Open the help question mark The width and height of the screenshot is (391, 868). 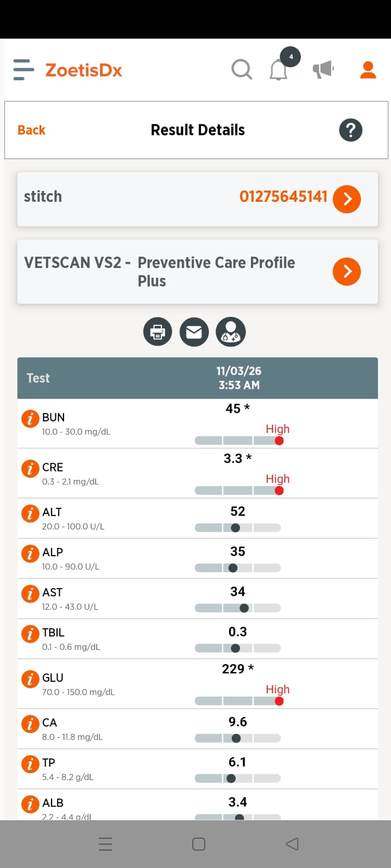coord(351,130)
